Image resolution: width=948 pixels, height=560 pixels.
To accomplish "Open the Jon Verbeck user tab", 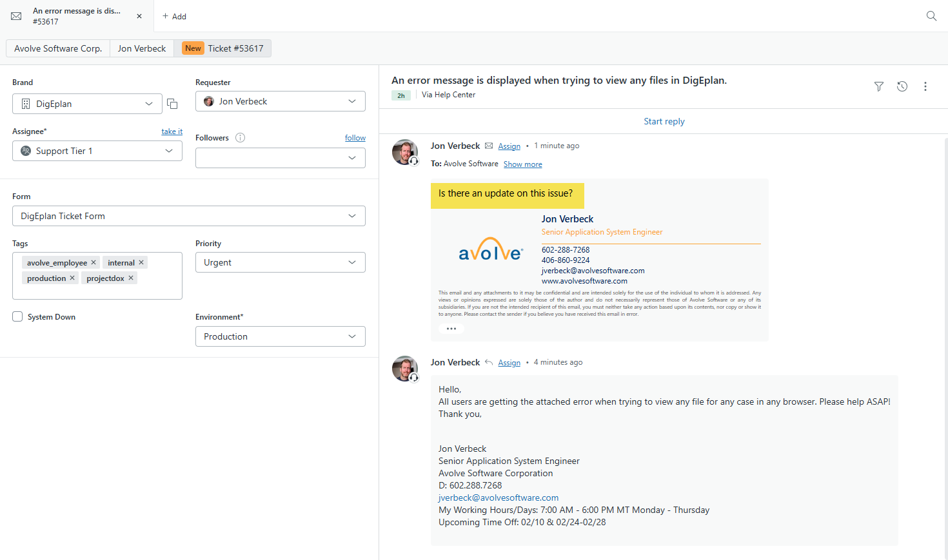I will (142, 48).
